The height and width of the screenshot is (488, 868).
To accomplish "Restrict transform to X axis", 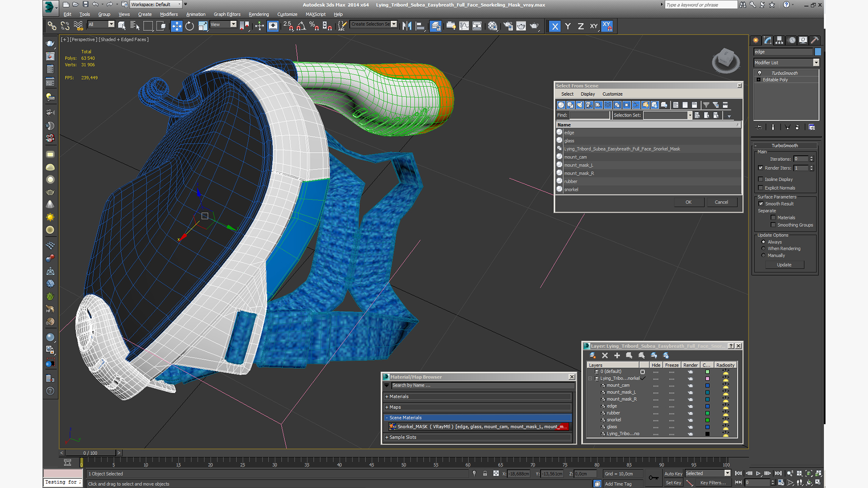I will click(x=555, y=26).
